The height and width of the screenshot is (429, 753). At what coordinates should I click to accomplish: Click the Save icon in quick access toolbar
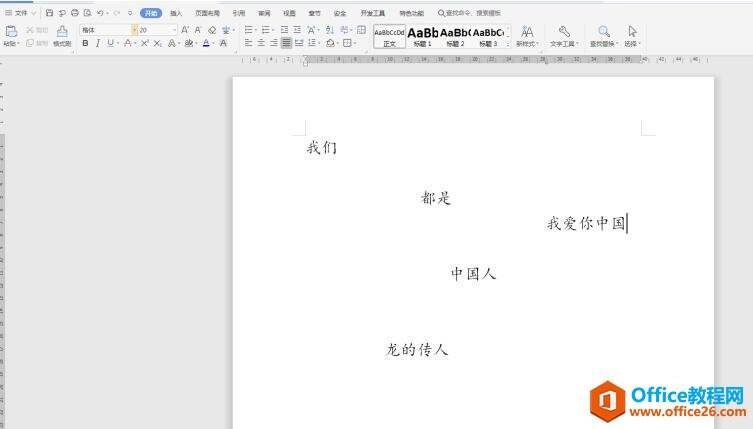49,13
